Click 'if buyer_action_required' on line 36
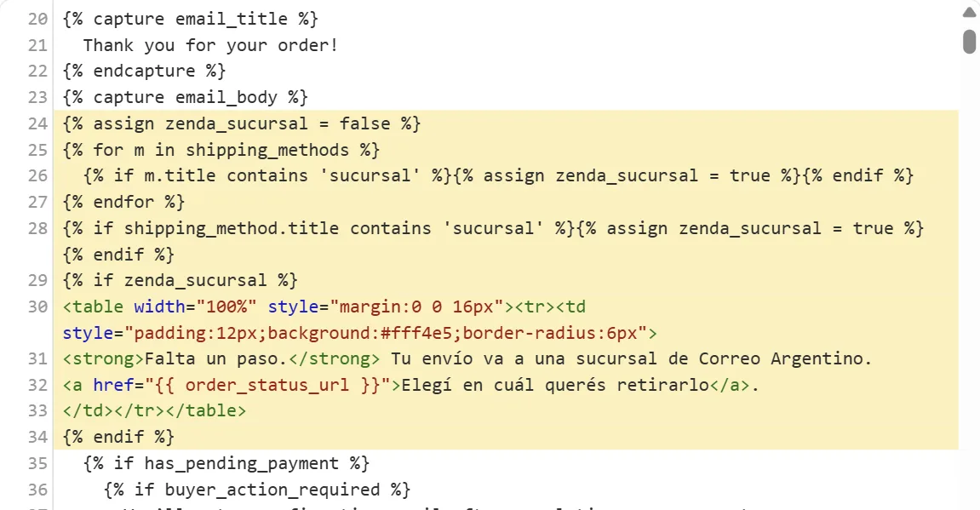 (x=257, y=490)
